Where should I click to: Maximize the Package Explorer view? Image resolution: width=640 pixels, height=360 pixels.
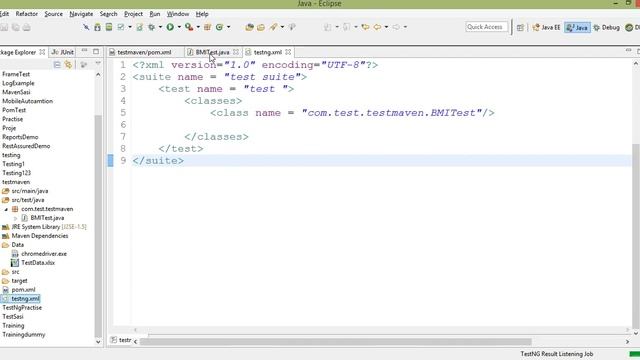click(96, 51)
